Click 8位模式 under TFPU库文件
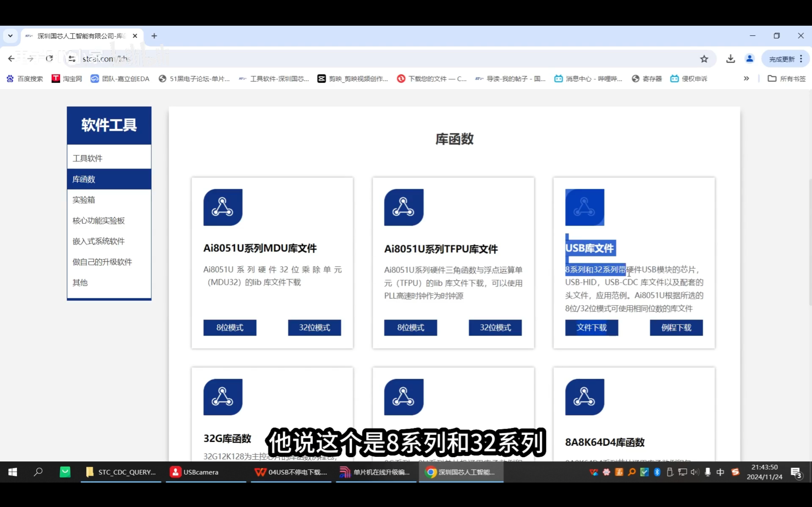The height and width of the screenshot is (507, 812). (x=410, y=328)
